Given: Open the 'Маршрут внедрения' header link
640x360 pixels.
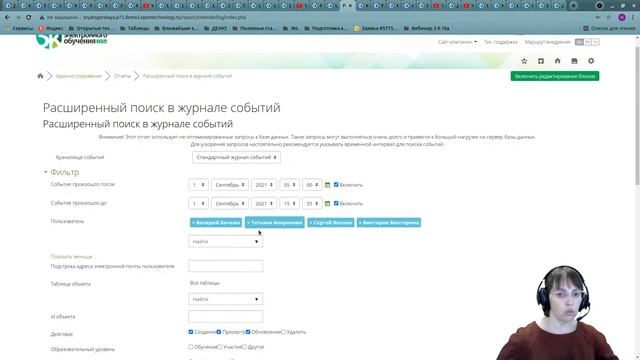Looking at the screenshot, I should [x=547, y=42].
